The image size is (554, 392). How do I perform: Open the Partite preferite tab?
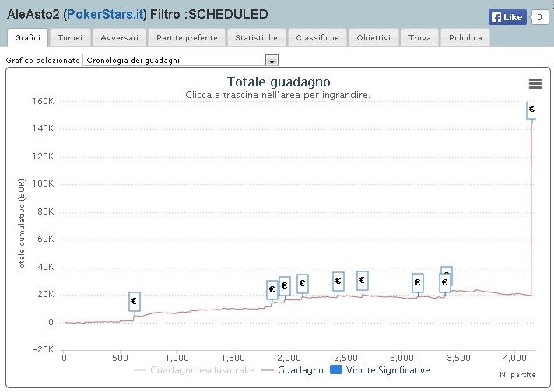click(x=187, y=37)
